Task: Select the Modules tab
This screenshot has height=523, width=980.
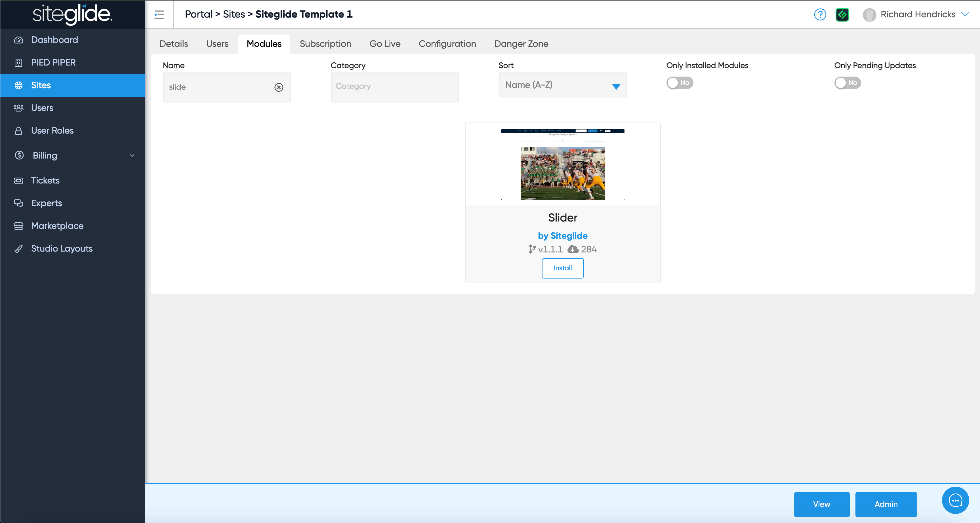Action: coord(264,44)
